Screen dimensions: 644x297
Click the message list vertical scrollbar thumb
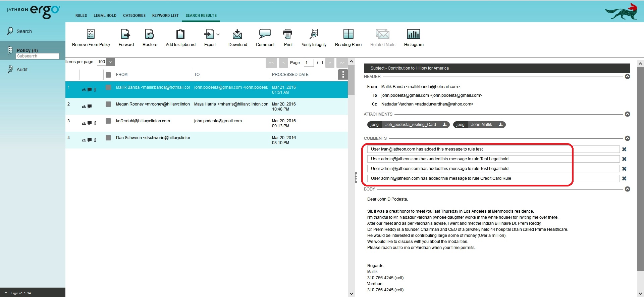pos(351,80)
